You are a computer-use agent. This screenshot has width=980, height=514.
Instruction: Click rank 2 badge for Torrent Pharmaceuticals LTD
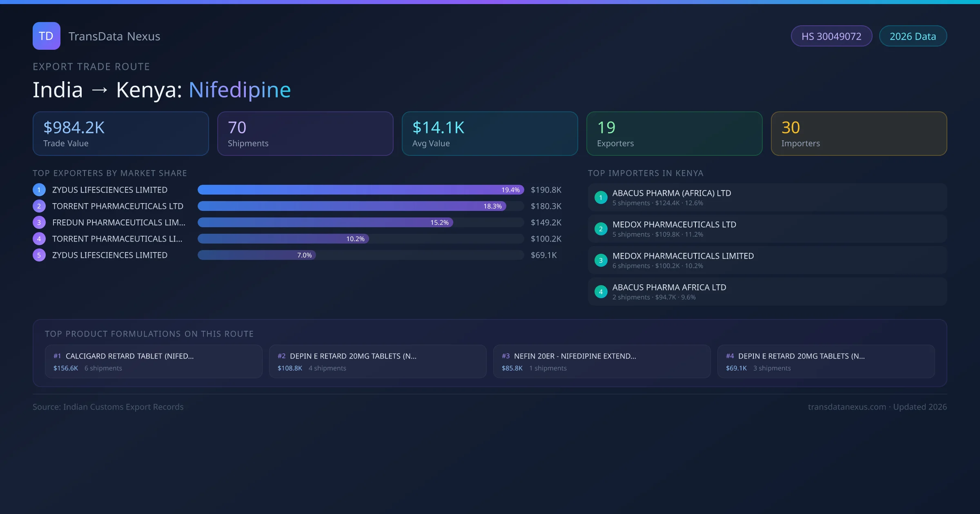(x=39, y=206)
